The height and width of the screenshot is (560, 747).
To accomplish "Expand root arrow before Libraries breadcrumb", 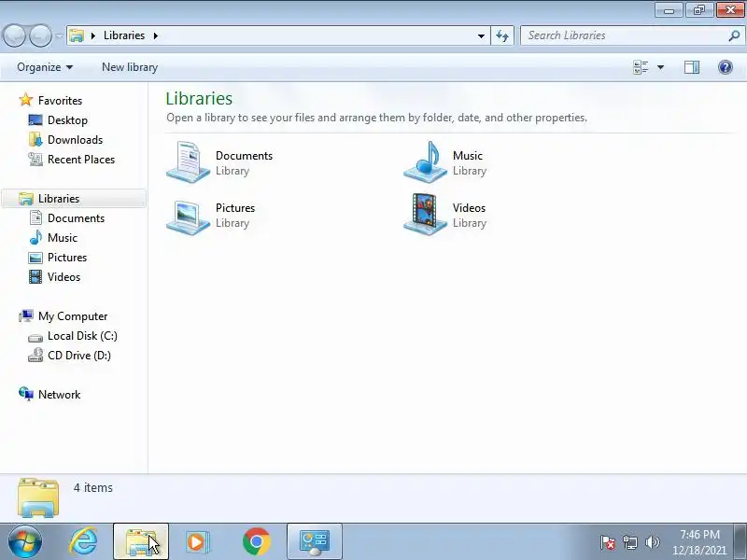I will tap(93, 35).
